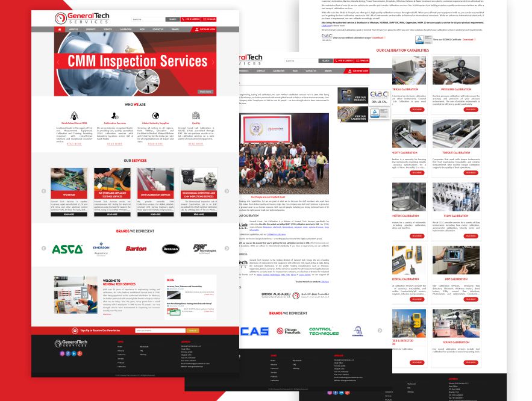Click the Barton brand logo
532x401 pixels.
pos(136,249)
